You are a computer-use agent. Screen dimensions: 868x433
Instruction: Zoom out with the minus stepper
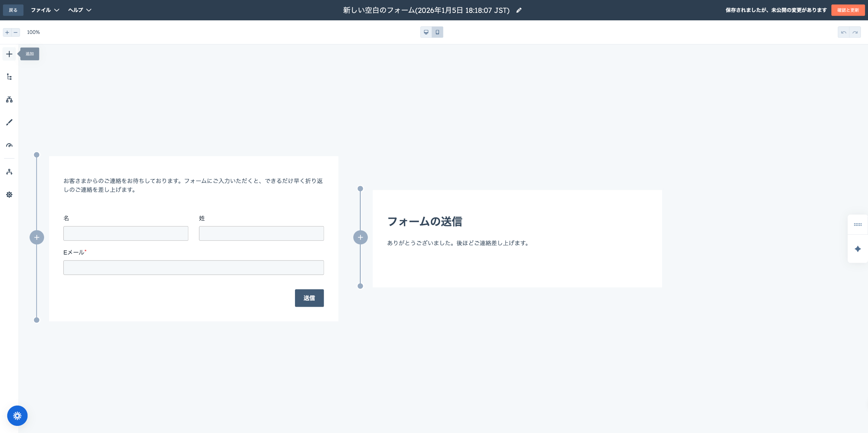[16, 32]
